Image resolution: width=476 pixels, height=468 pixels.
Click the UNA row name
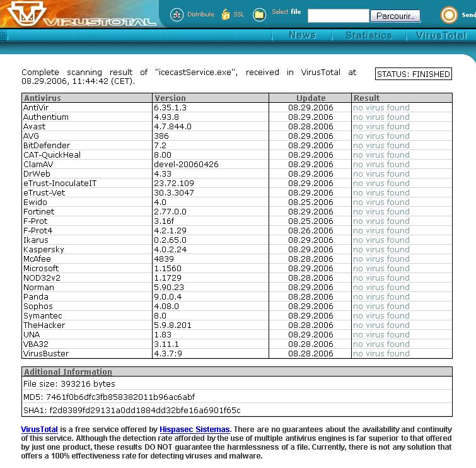32,334
